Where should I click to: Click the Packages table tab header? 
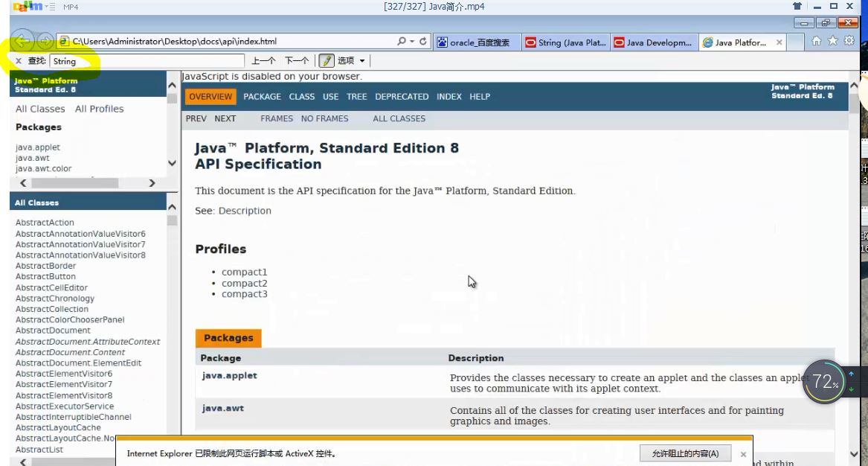point(228,338)
